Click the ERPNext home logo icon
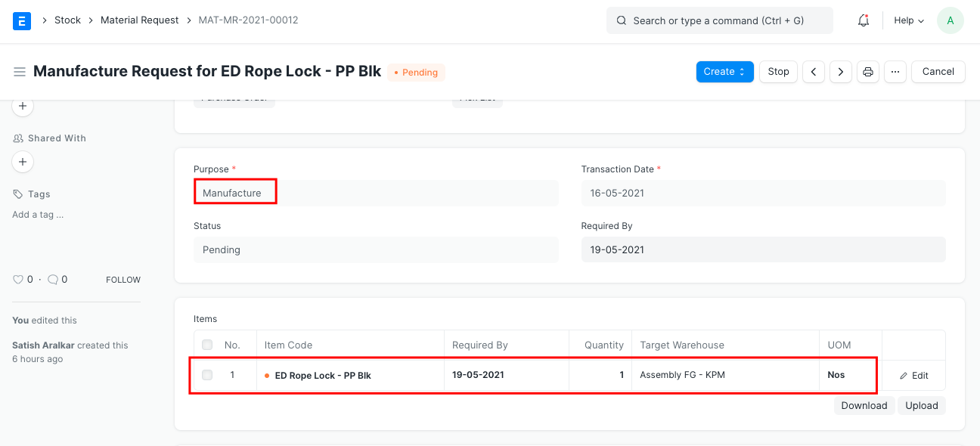This screenshot has width=980, height=446. point(22,20)
